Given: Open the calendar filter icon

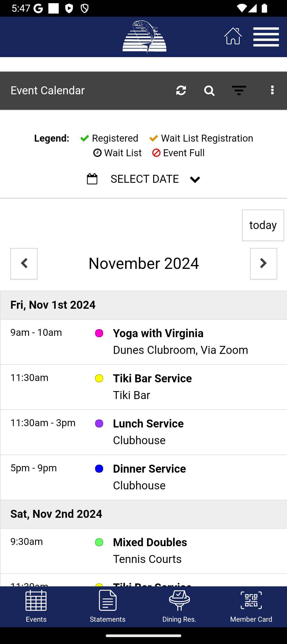Looking at the screenshot, I should coord(239,91).
